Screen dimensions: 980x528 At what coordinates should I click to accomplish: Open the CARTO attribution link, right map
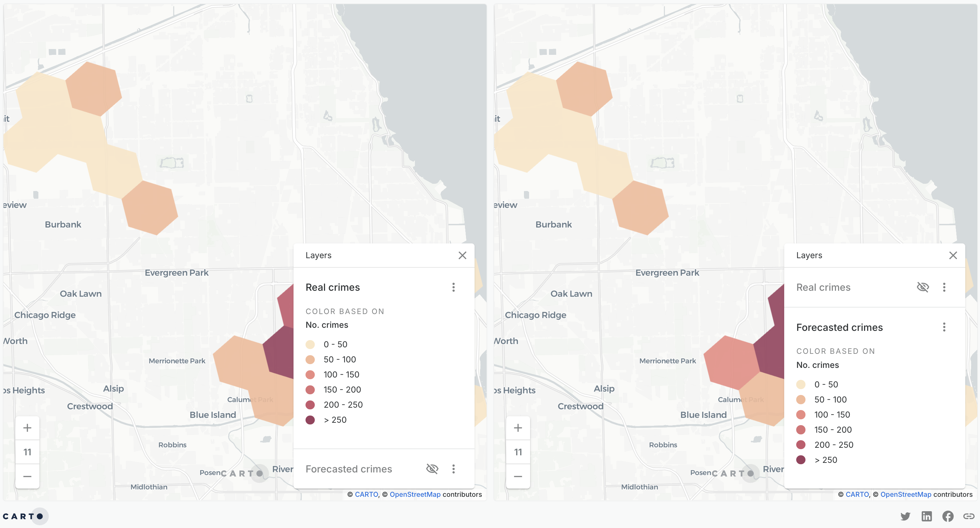pos(857,494)
